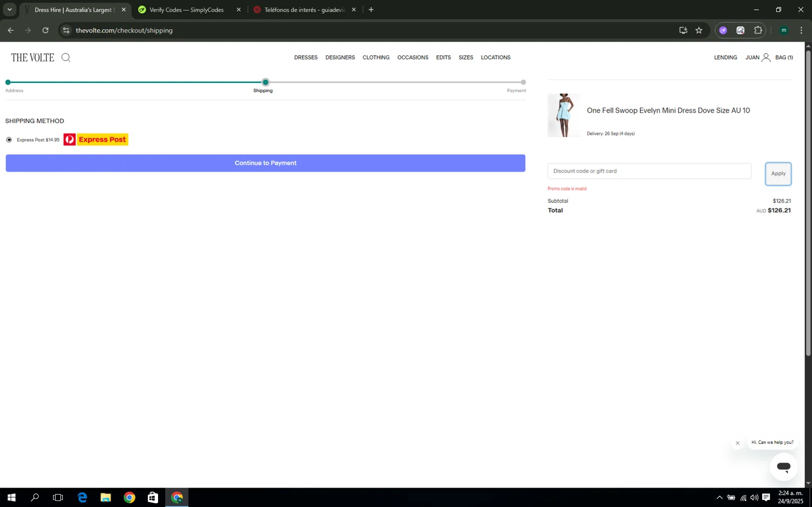Click the search magnifier beside THE VOLTE logo

tap(66, 57)
